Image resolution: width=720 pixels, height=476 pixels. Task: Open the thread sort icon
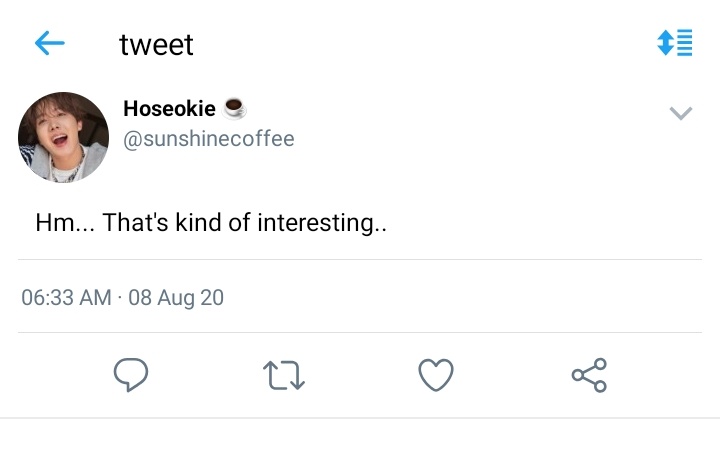(x=675, y=43)
